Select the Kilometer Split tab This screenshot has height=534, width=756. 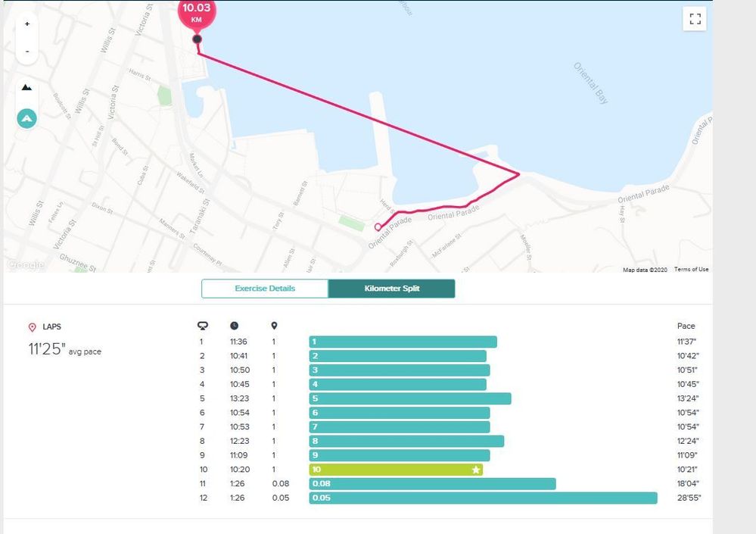tap(391, 289)
